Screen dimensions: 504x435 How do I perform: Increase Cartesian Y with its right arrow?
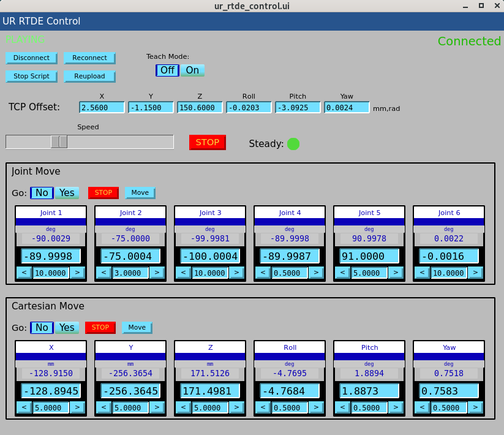click(x=157, y=407)
